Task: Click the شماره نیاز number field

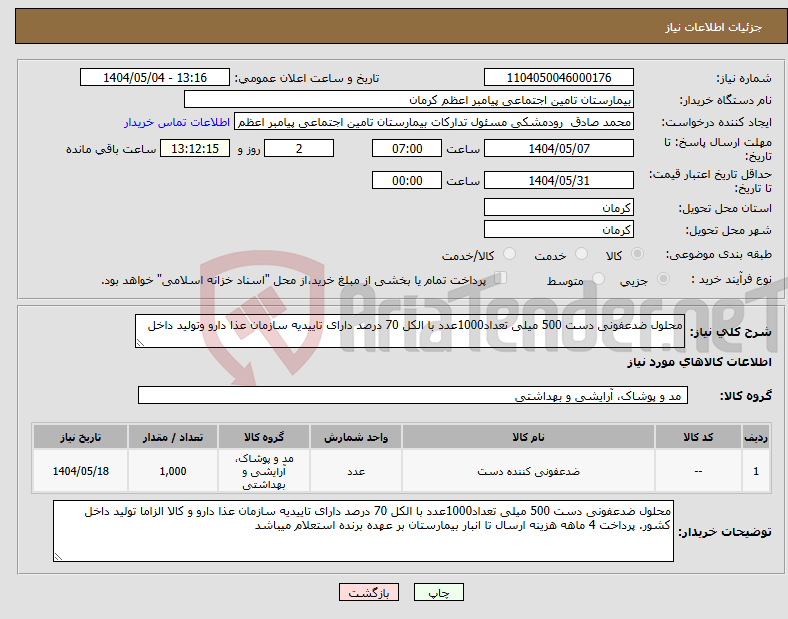Action: point(559,77)
